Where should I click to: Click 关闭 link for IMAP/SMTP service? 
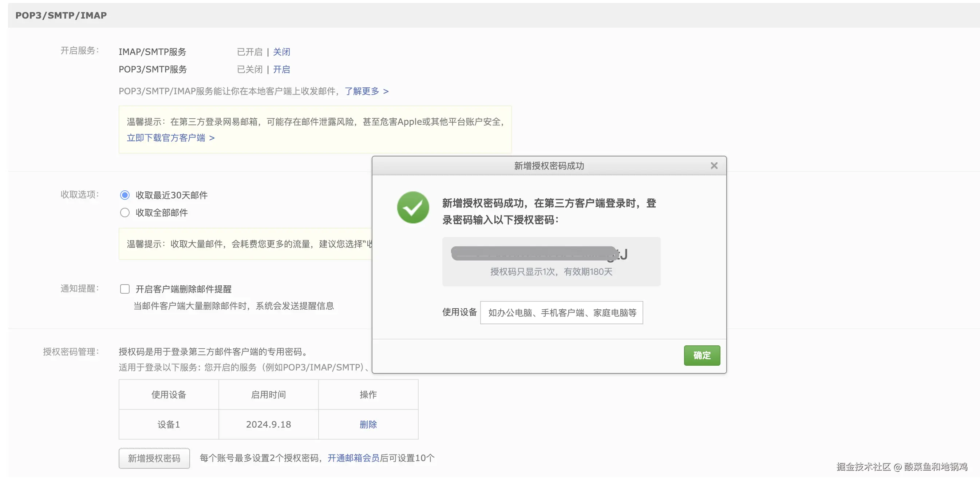pos(281,52)
